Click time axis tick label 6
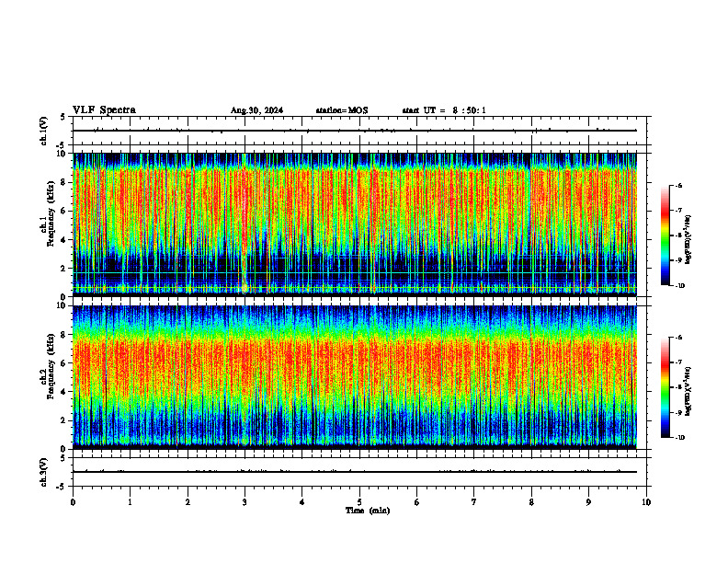Viewport: 728px width, 563px height. (x=417, y=502)
